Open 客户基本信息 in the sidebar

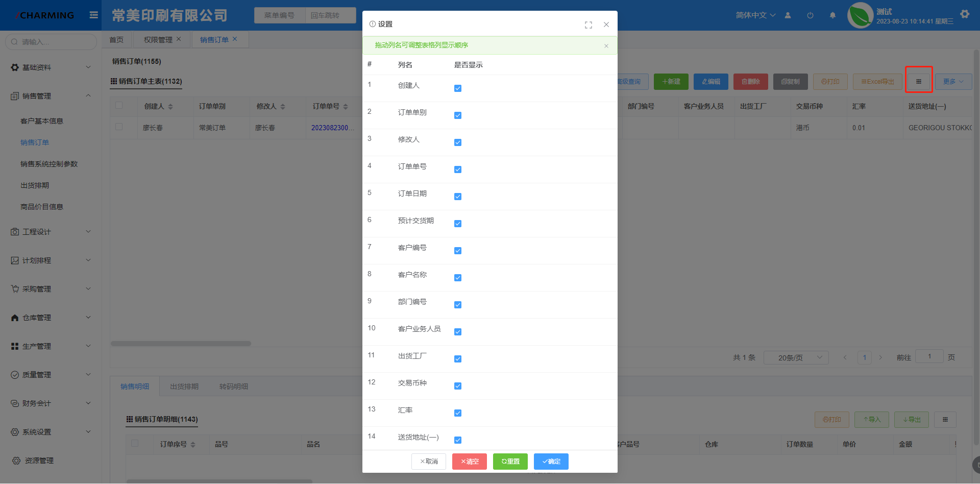point(42,121)
